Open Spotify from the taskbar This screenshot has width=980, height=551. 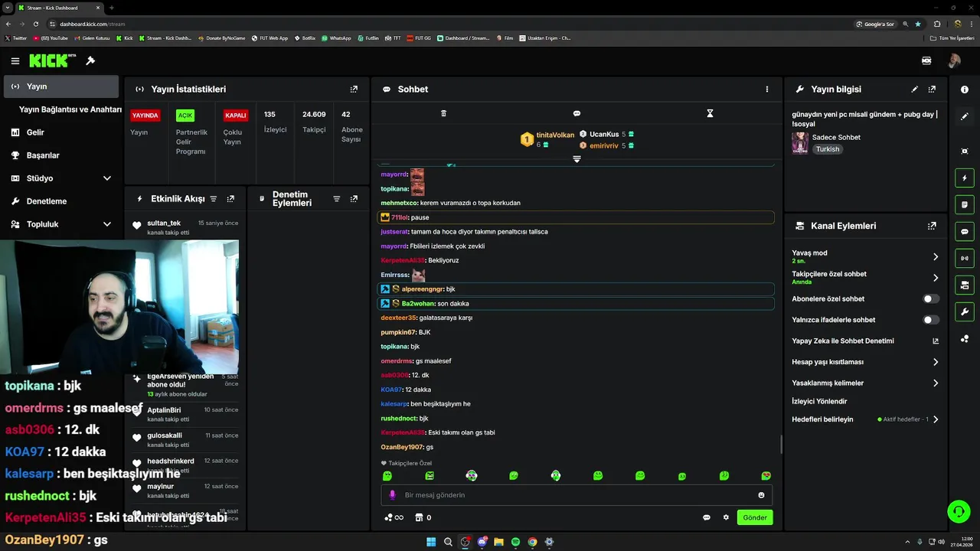click(515, 542)
